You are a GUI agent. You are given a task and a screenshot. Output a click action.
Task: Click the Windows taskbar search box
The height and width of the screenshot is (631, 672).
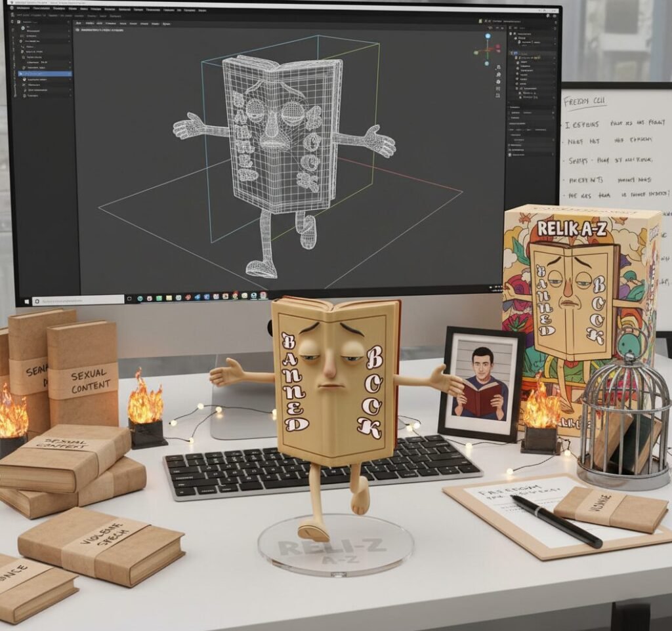click(79, 300)
